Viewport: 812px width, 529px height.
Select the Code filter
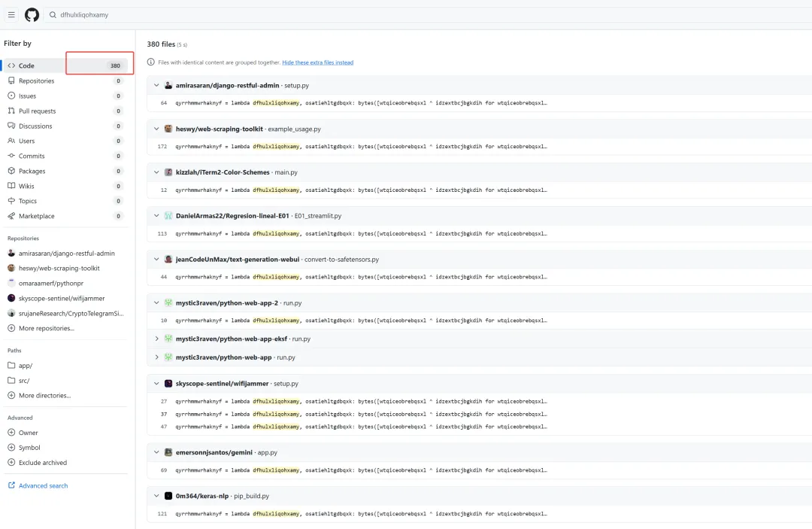tap(65, 65)
